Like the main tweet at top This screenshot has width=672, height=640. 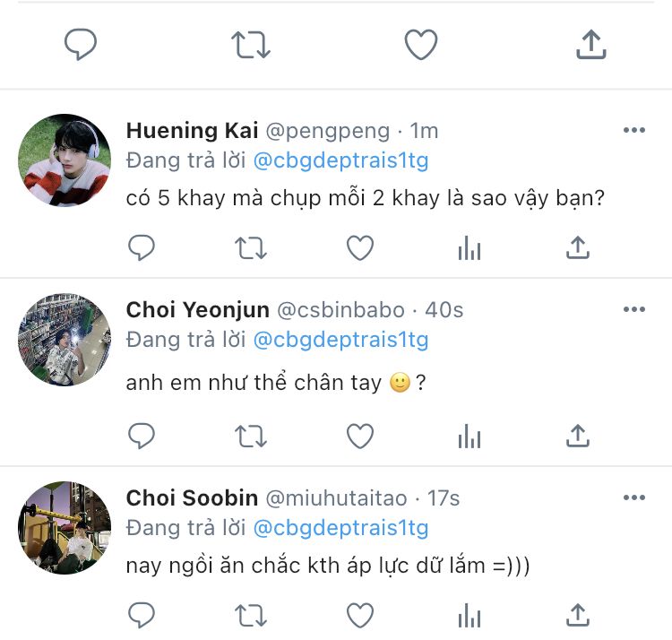[x=421, y=45]
